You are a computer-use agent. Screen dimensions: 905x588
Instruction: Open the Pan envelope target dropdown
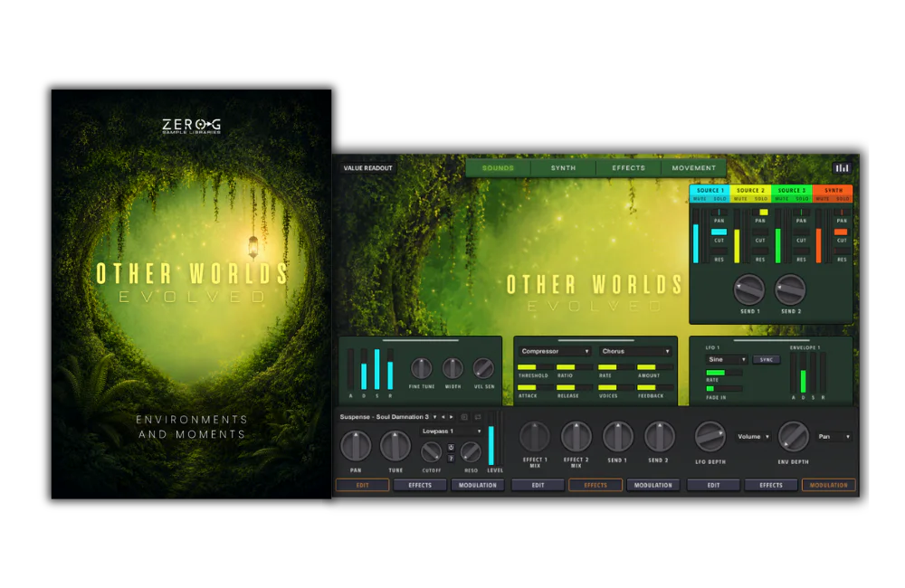click(x=834, y=437)
